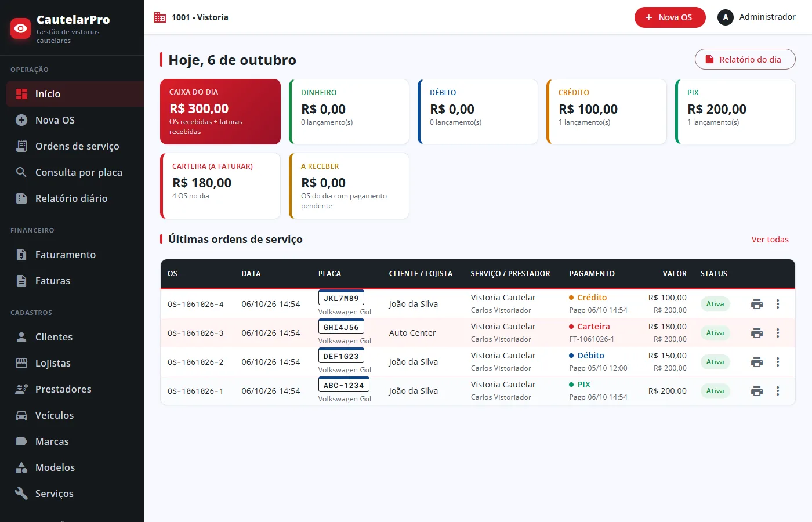
Task: Click the Faturamento invoice icon
Action: click(21, 255)
